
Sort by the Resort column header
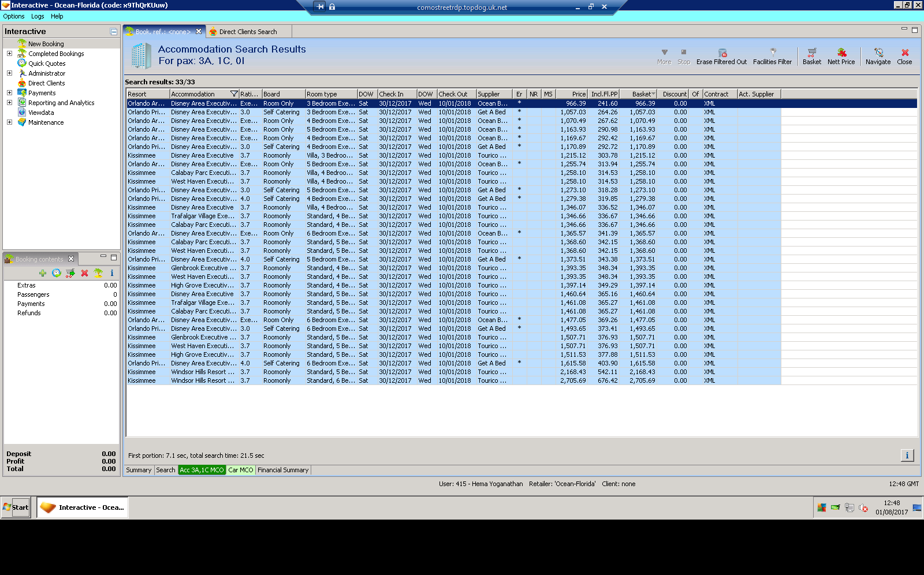[148, 94]
